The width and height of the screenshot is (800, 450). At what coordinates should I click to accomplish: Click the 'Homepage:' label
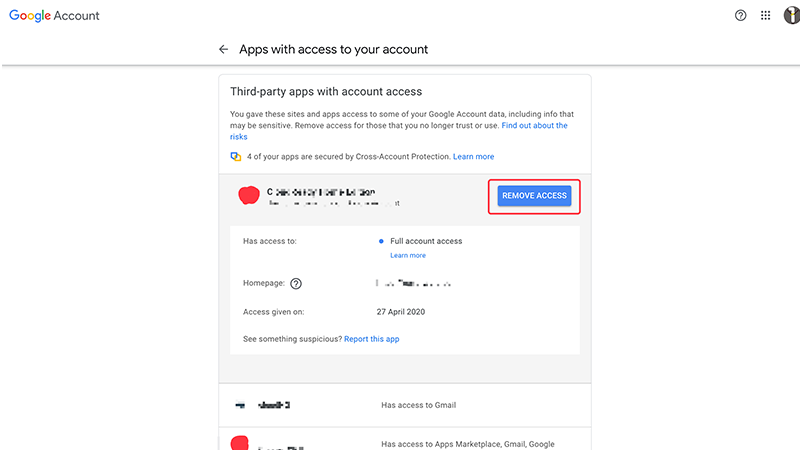(x=264, y=283)
